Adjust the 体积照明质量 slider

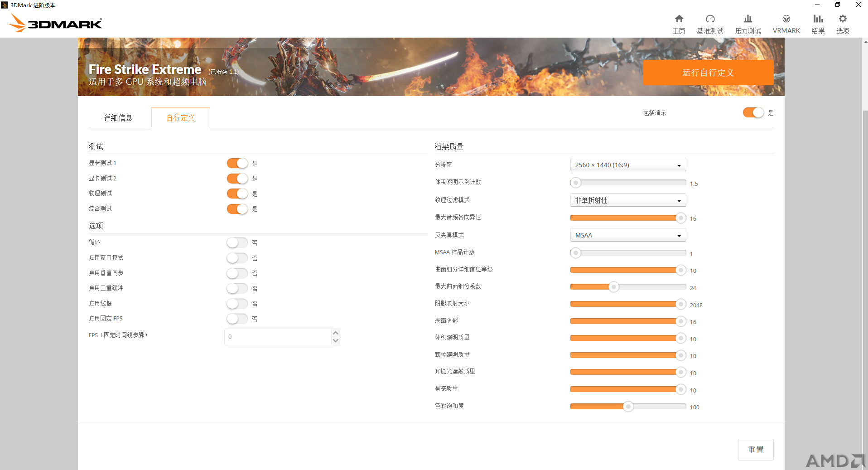point(628,338)
